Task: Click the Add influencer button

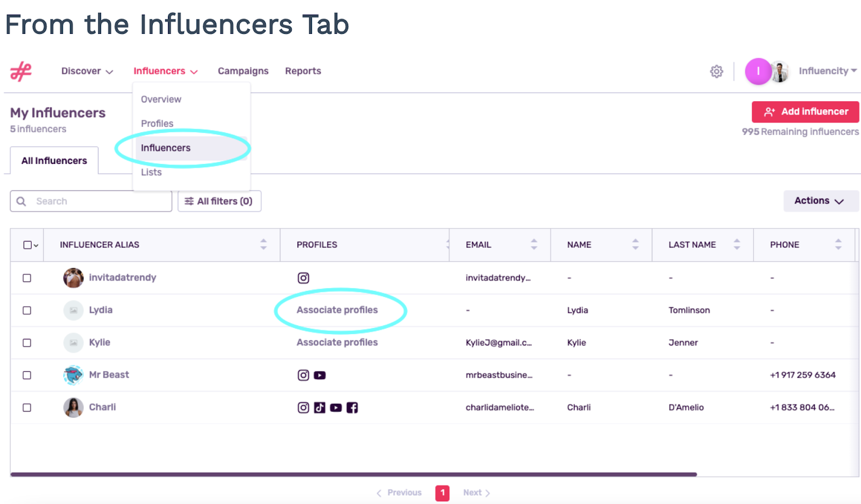Action: pos(805,112)
